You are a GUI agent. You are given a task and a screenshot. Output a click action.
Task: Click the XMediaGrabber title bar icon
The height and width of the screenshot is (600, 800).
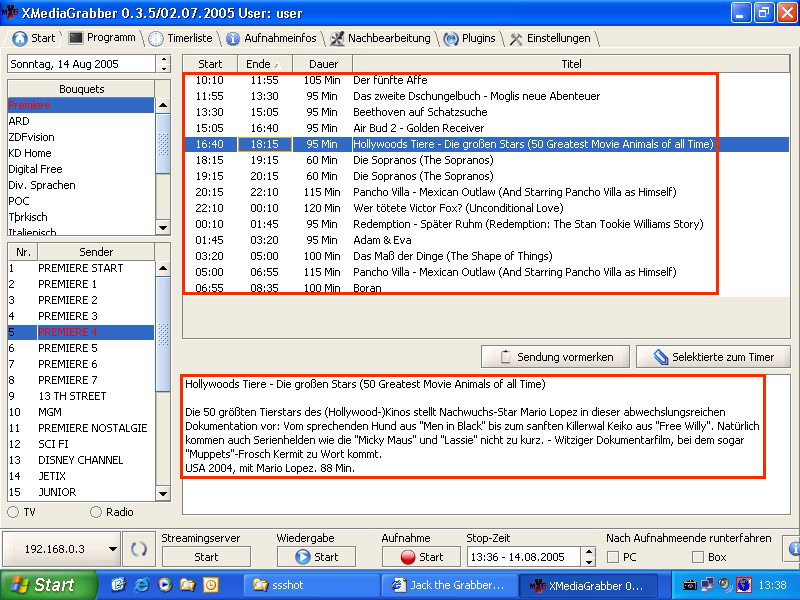click(9, 12)
